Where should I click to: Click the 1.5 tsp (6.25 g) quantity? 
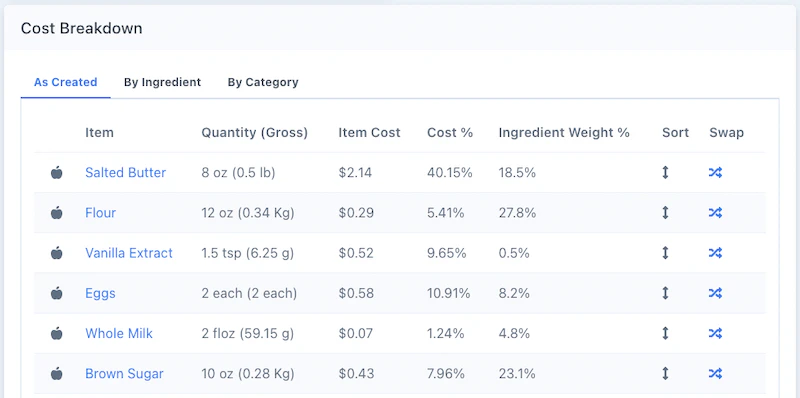(247, 253)
